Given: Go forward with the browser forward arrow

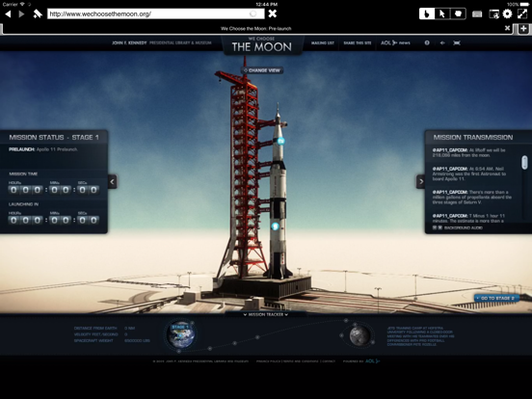Looking at the screenshot, I should tap(21, 13).
